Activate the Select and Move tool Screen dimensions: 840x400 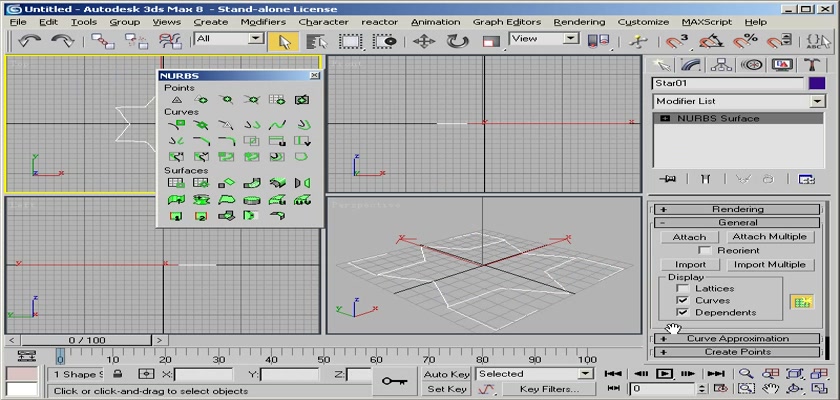pos(424,41)
